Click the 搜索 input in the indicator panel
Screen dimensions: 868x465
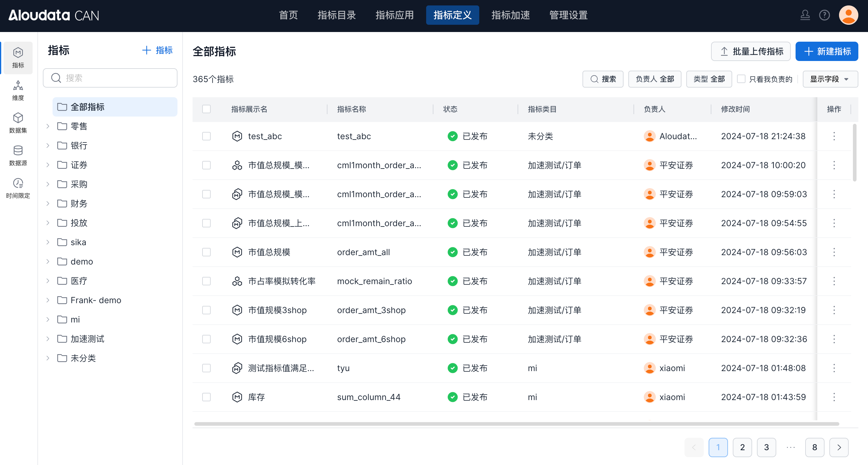point(115,78)
